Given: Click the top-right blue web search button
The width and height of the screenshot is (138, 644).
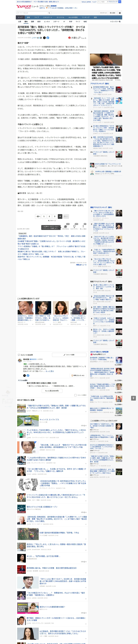Looking at the screenshot, I should (x=120, y=2).
